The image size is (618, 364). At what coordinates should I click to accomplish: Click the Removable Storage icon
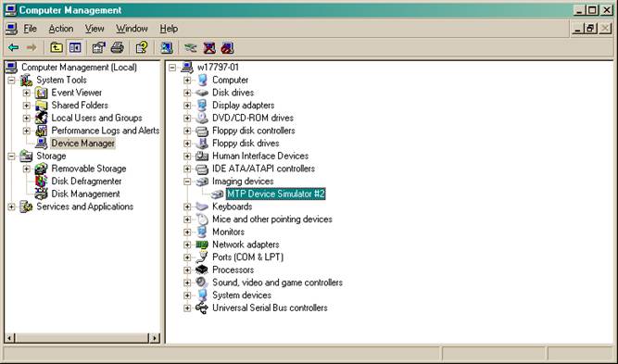click(x=42, y=169)
